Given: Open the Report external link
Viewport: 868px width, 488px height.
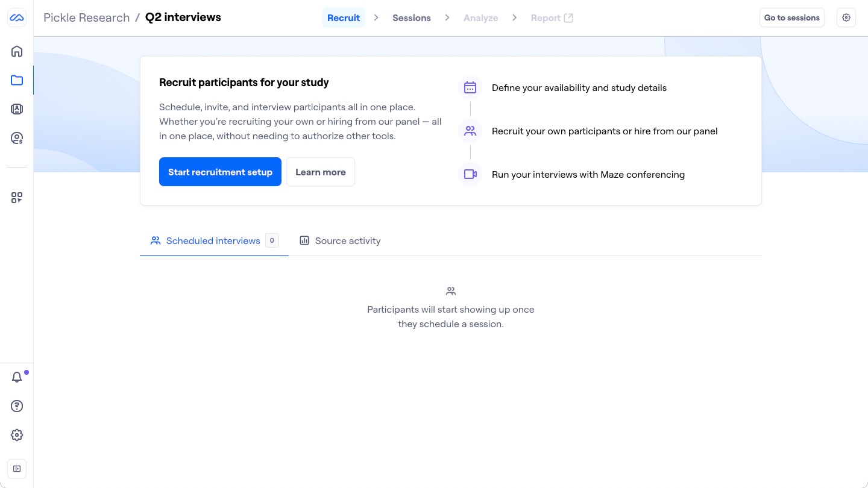Looking at the screenshot, I should point(552,18).
